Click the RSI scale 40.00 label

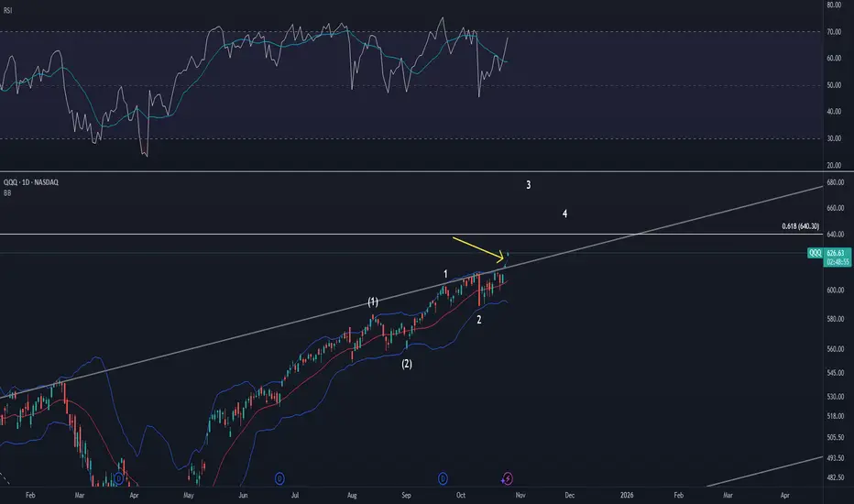[834, 112]
